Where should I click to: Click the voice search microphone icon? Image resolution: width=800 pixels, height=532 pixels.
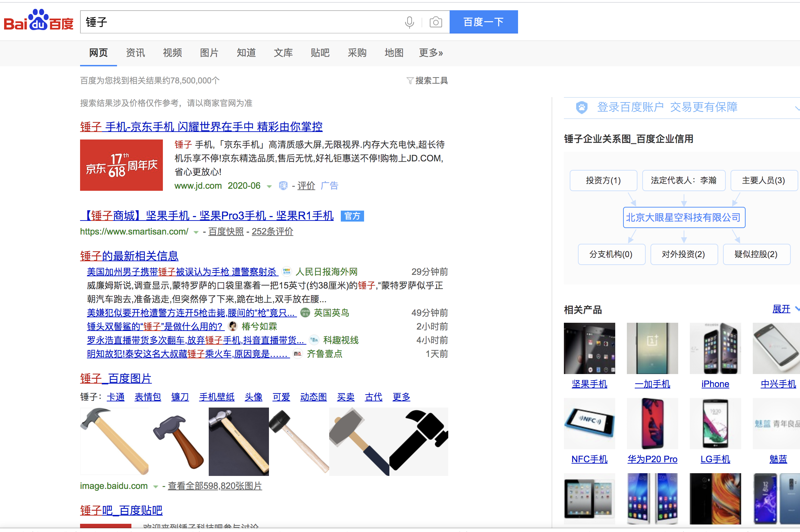point(409,22)
